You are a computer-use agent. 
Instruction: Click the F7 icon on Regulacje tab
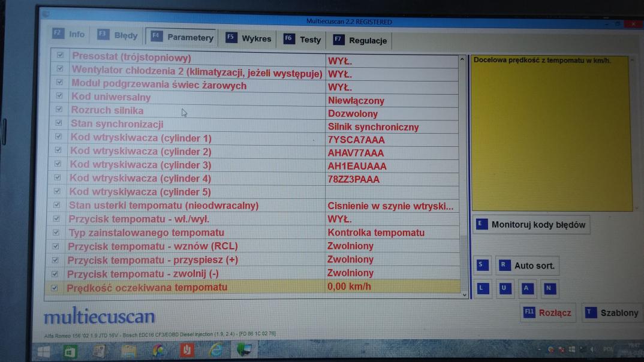pos(338,40)
